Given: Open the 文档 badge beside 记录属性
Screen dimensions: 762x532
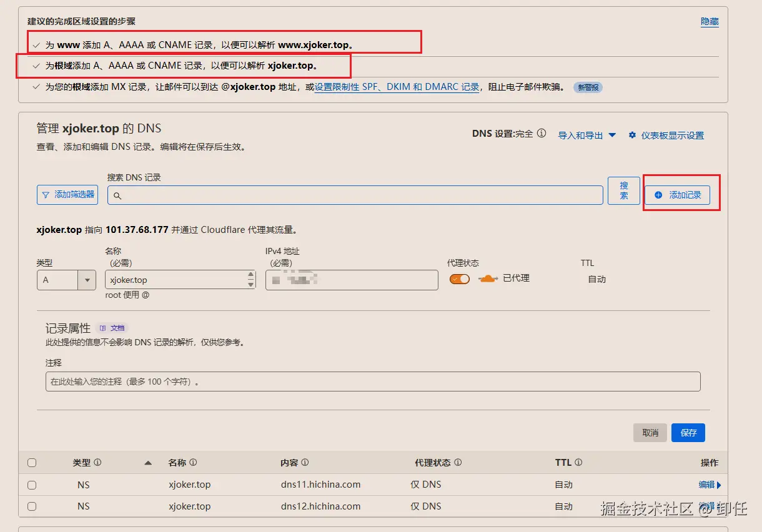Looking at the screenshot, I should tap(112, 328).
